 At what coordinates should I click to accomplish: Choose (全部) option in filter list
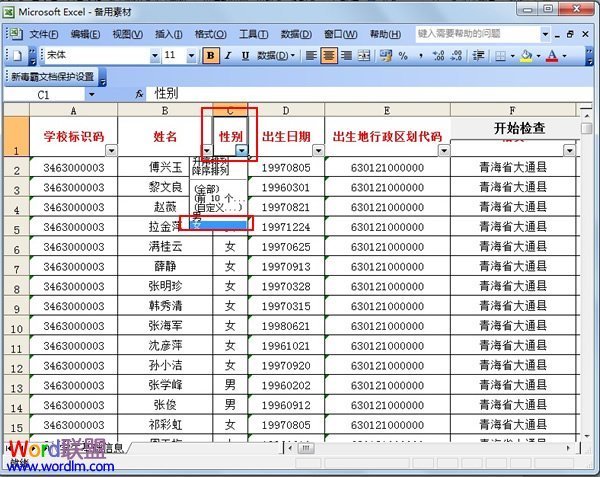point(205,187)
